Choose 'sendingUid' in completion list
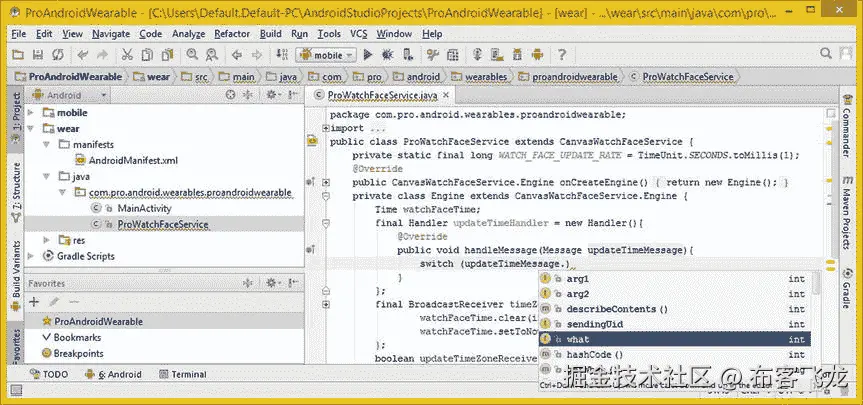Viewport: 863px width, 405px height. pos(674,324)
